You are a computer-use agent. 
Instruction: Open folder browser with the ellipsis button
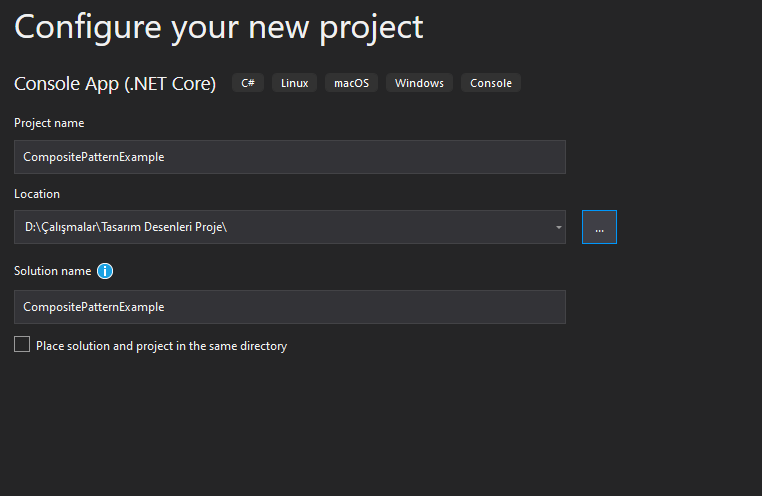(599, 227)
